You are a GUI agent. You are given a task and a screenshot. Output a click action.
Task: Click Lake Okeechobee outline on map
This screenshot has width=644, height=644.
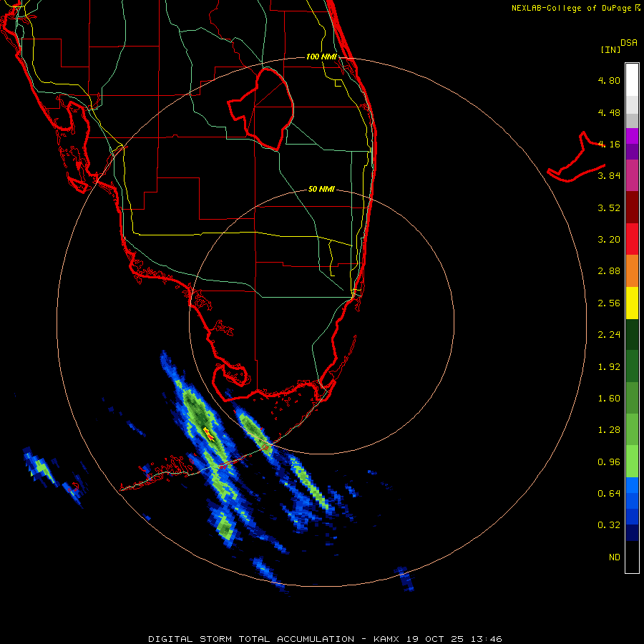pos(261,109)
